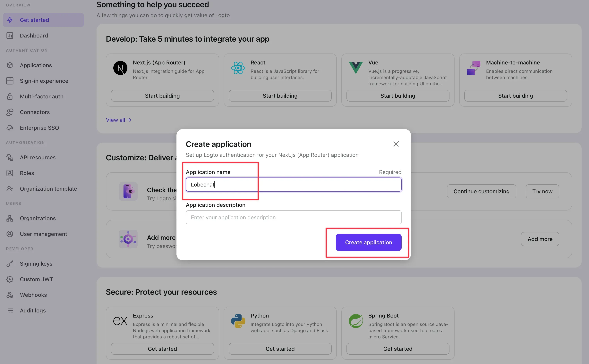The image size is (589, 364).
Task: Open Organization template page
Action: [43, 189]
